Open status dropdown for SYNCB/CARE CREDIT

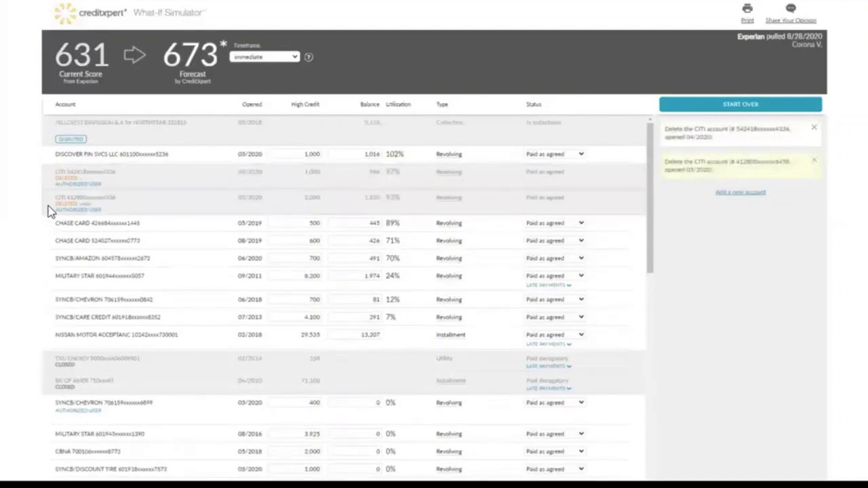[555, 317]
